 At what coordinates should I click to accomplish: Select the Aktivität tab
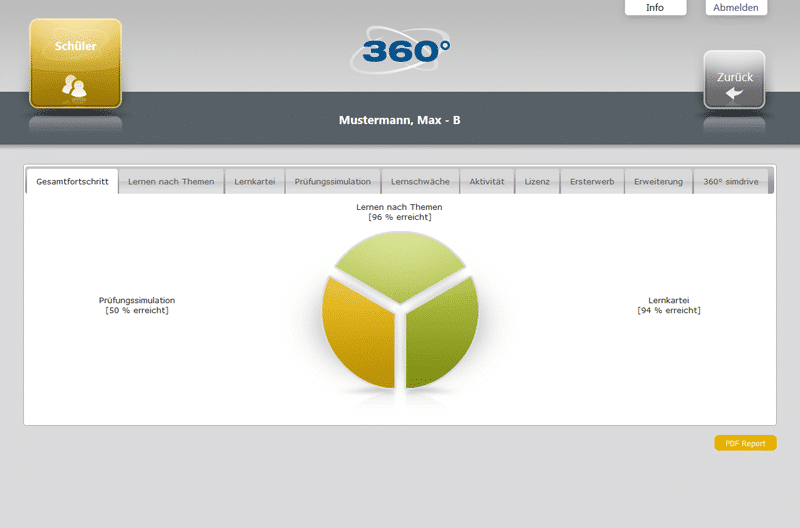[487, 181]
